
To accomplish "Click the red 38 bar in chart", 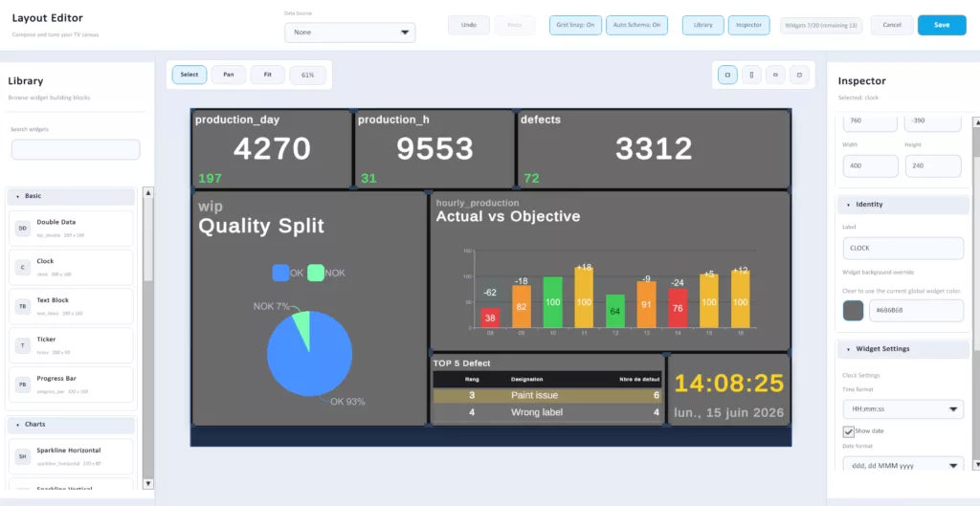I will click(x=490, y=318).
